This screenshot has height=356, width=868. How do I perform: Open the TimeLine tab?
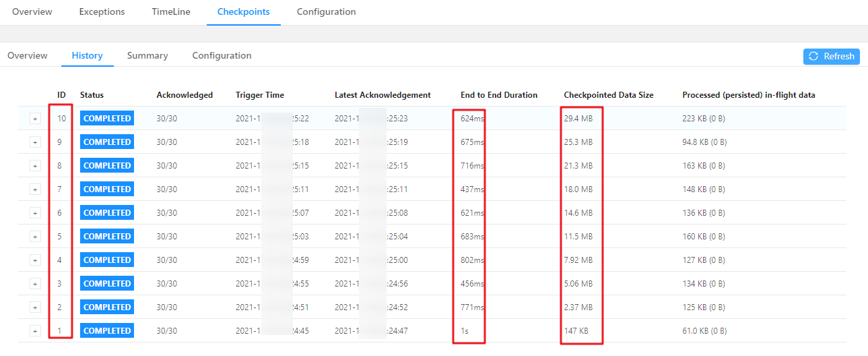point(171,12)
